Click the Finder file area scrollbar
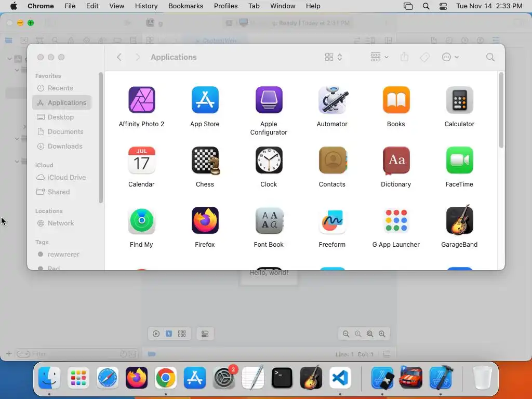The width and height of the screenshot is (532, 399). point(501,110)
